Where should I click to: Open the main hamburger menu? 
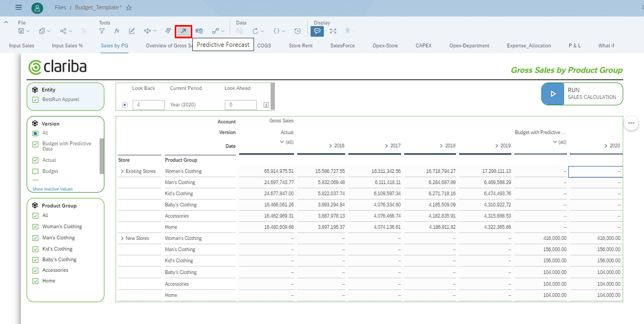19,7
